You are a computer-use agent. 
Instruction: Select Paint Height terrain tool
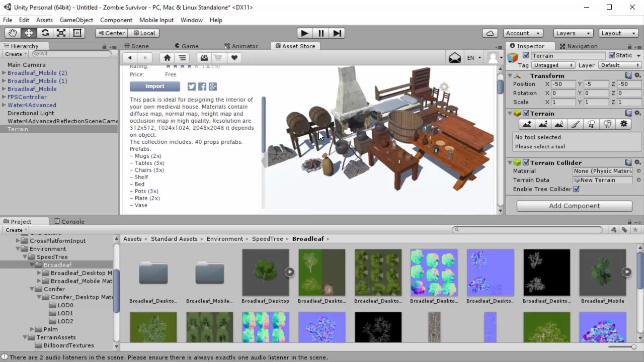pyautogui.click(x=543, y=124)
